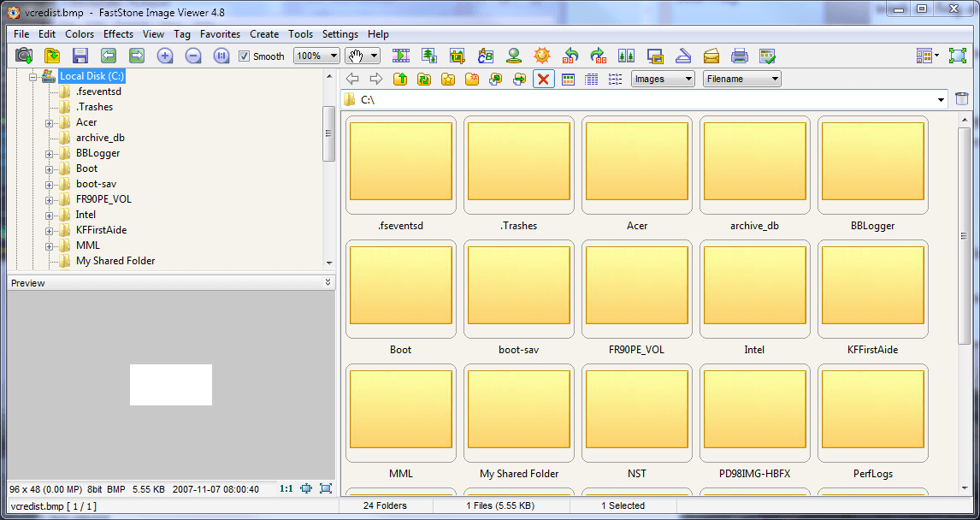Open the Filename sort dropdown
Image resolution: width=980 pixels, height=520 pixels.
(775, 79)
